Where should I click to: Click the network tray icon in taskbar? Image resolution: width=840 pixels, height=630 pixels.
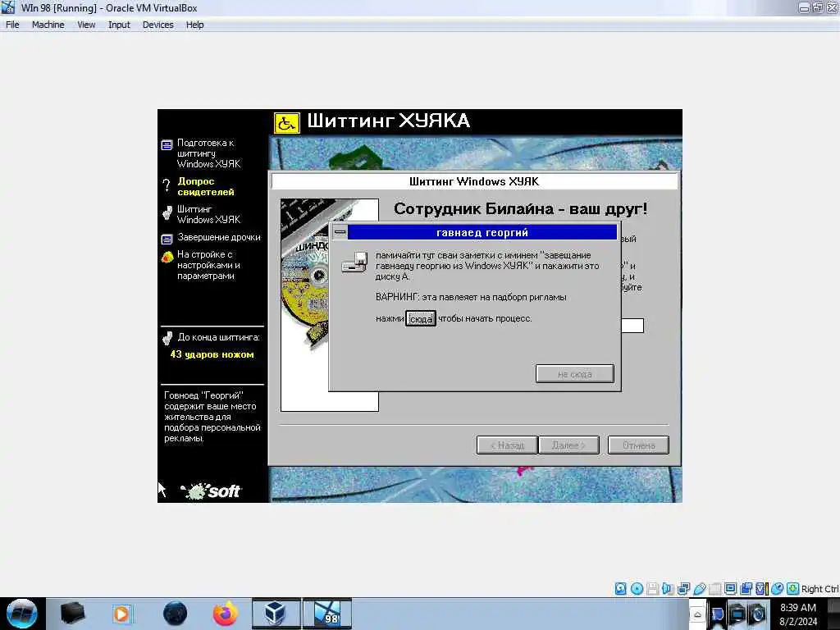point(737,614)
